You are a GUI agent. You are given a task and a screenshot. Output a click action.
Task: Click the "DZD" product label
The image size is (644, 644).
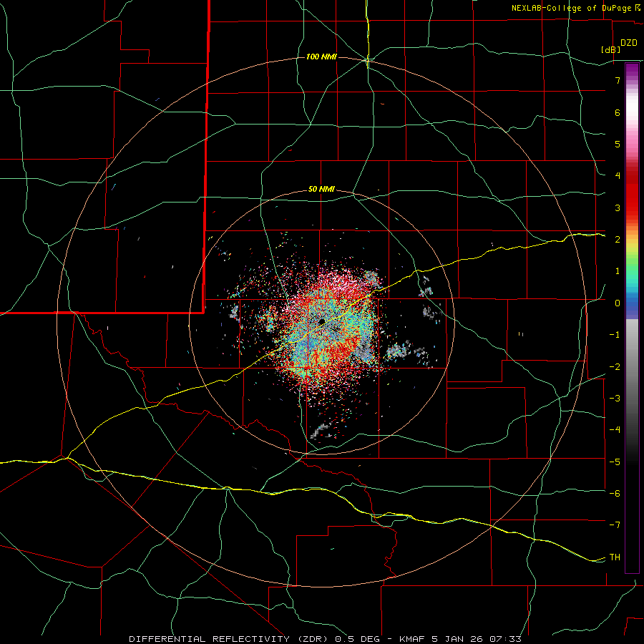(629, 43)
